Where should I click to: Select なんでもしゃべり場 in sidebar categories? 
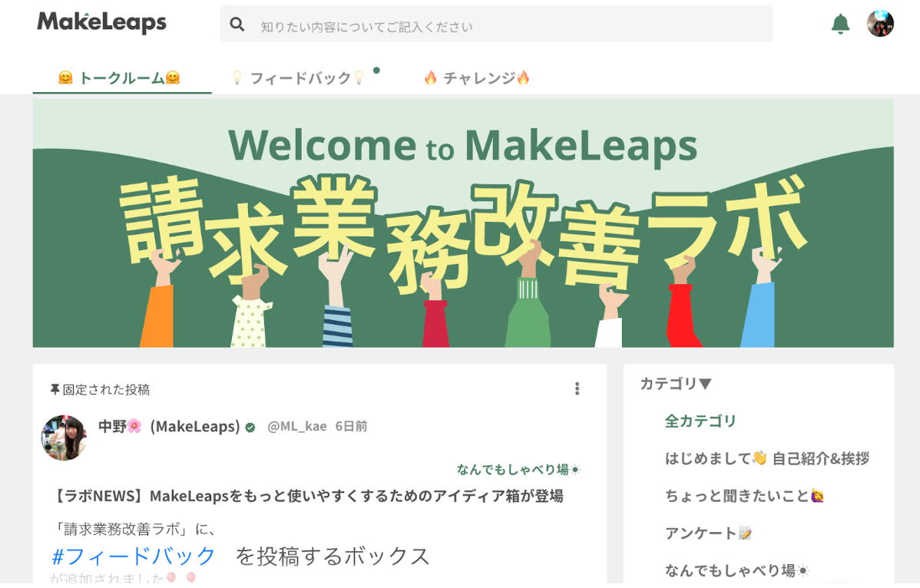[737, 570]
